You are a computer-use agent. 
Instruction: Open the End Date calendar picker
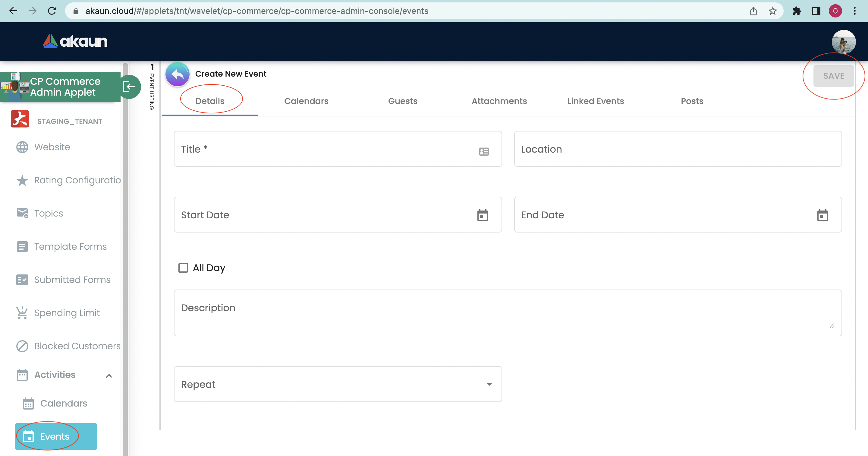[822, 215]
